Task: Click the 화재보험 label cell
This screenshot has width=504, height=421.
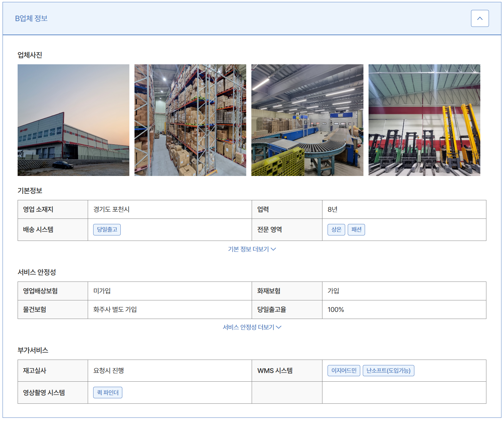Action: 287,291
